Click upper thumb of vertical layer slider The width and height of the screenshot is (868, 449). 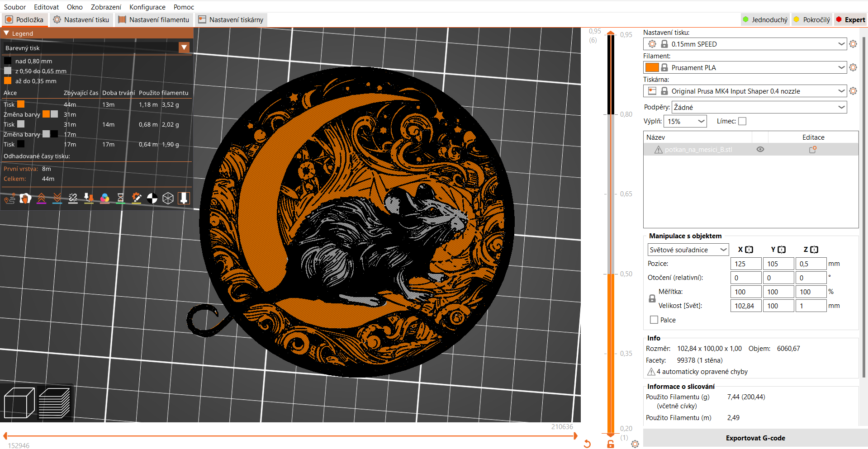pos(611,33)
